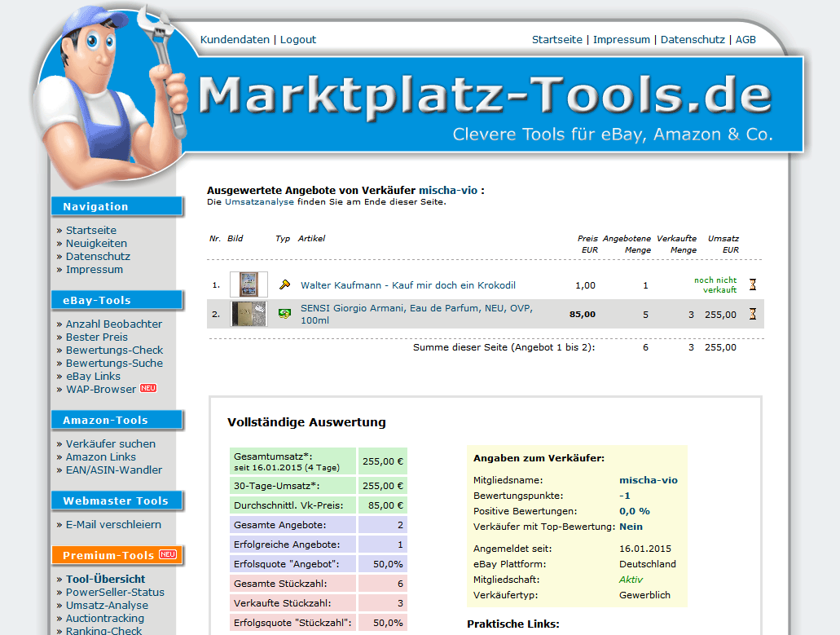Open the seller link mischa-vio in the heading
840x635 pixels.
448,190
